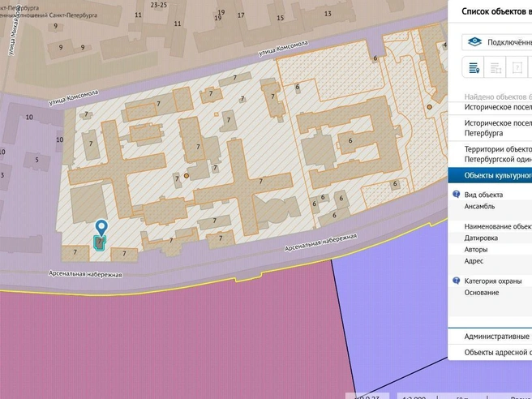Image resolution: width=532 pixels, height=399 pixels.
Task: Select the Территории объектов list entry
Action: pos(490,154)
